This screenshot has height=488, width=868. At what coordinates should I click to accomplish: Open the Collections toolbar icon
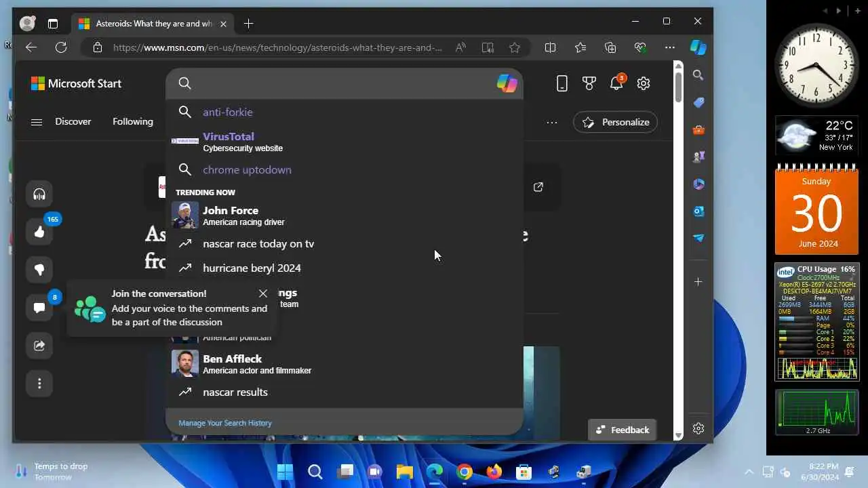[x=610, y=47]
